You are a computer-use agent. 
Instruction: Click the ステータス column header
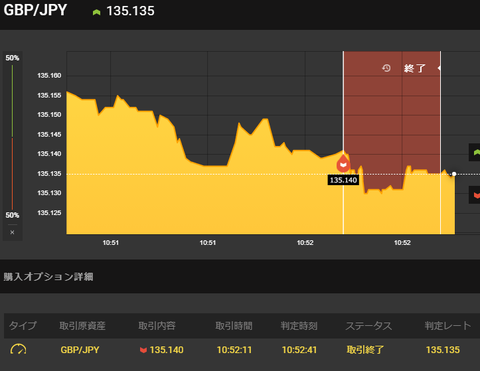[x=369, y=326]
